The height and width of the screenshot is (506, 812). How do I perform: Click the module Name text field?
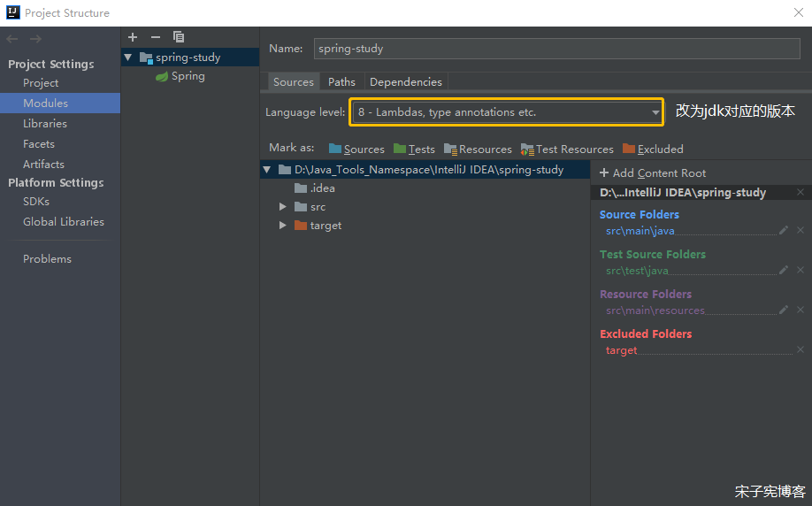(557, 49)
